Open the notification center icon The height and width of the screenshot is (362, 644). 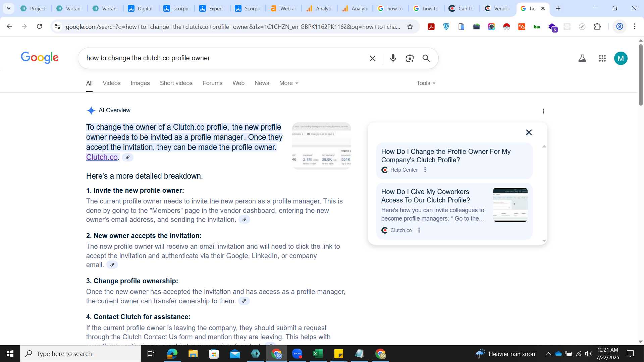tap(630, 354)
